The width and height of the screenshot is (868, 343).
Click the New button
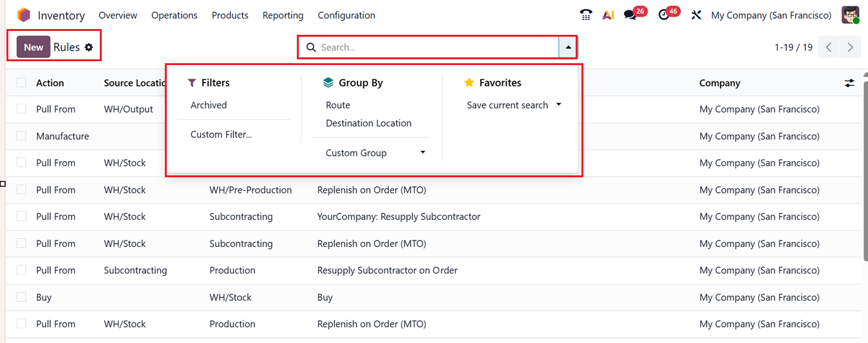pos(33,47)
